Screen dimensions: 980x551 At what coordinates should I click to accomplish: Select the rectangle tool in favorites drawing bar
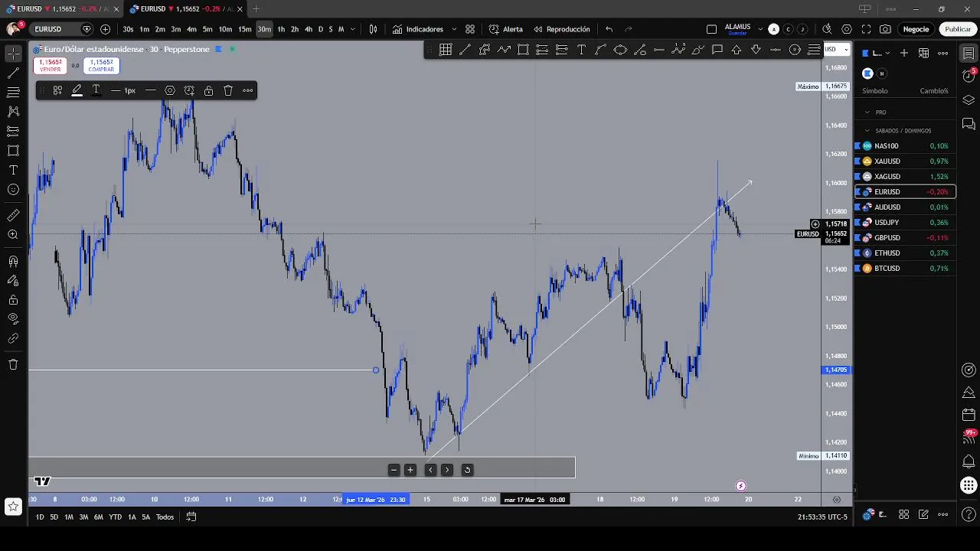(523, 50)
